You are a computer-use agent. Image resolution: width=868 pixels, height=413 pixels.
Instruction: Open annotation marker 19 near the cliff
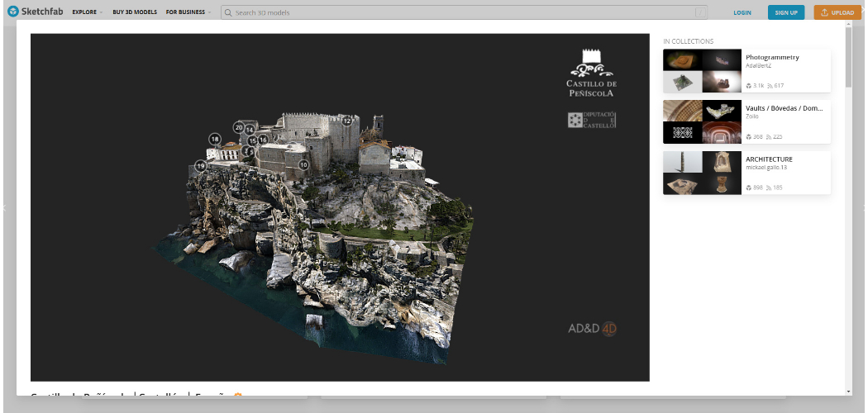(x=201, y=166)
